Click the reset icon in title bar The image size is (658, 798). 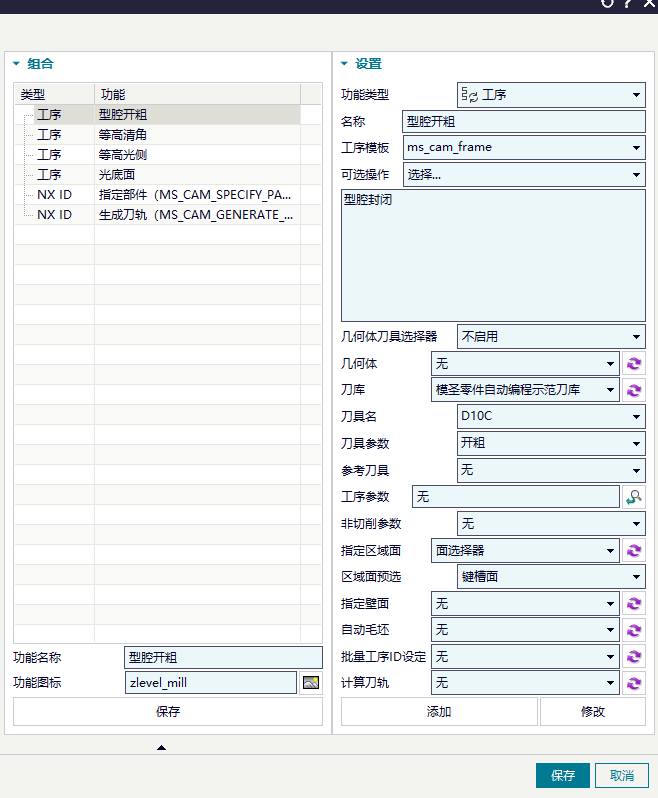point(607,4)
